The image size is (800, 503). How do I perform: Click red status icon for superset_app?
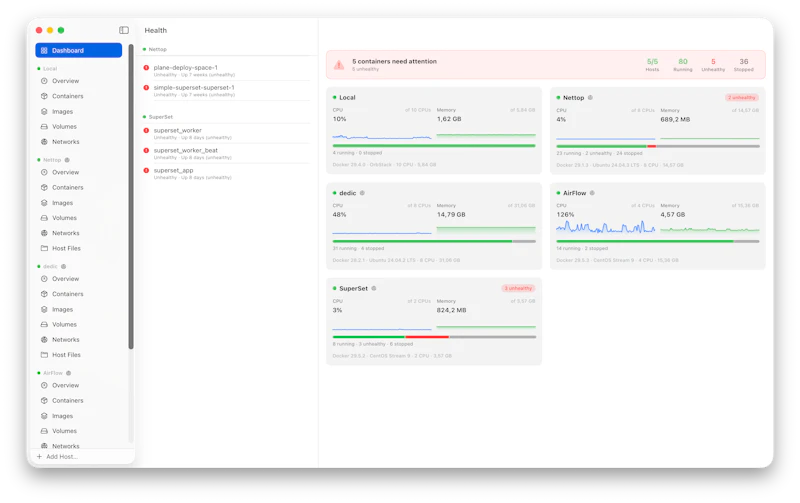[146, 170]
